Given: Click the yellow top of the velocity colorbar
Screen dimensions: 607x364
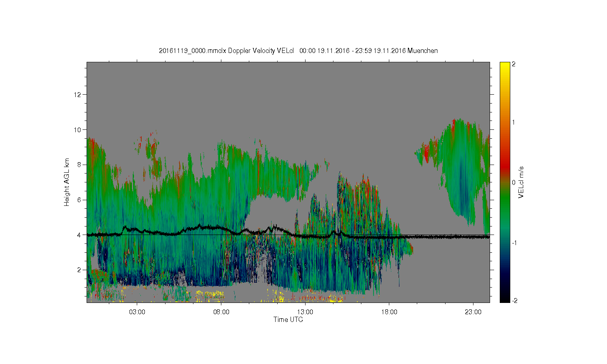Looking at the screenshot, I should tap(505, 67).
